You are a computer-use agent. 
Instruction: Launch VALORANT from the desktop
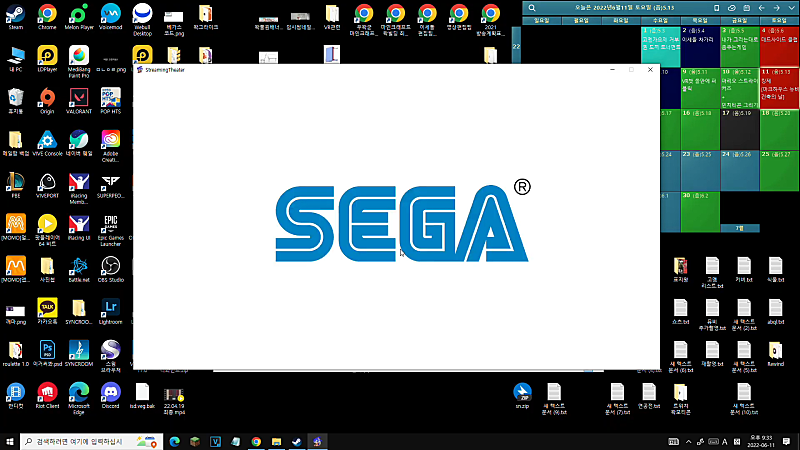(79, 101)
